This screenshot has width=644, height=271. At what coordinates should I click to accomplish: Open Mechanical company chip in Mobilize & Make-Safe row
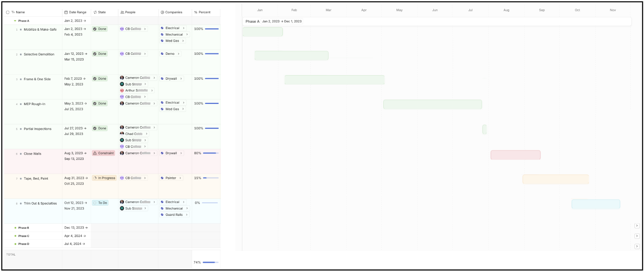174,35
